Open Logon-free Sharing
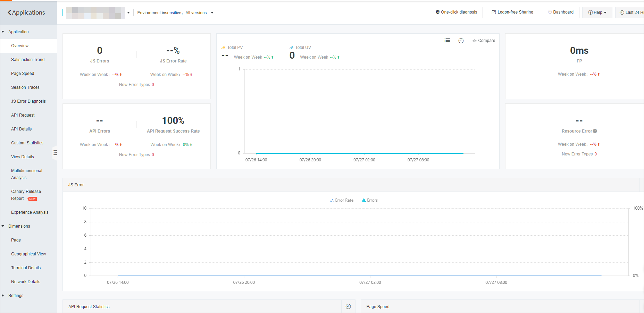644x313 pixels. click(x=512, y=12)
